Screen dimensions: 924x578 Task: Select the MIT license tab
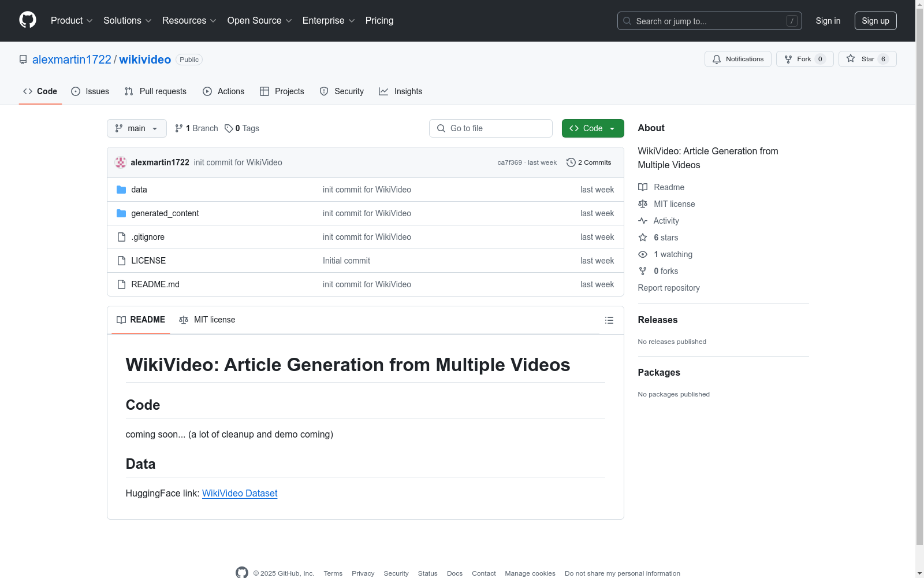coord(207,320)
